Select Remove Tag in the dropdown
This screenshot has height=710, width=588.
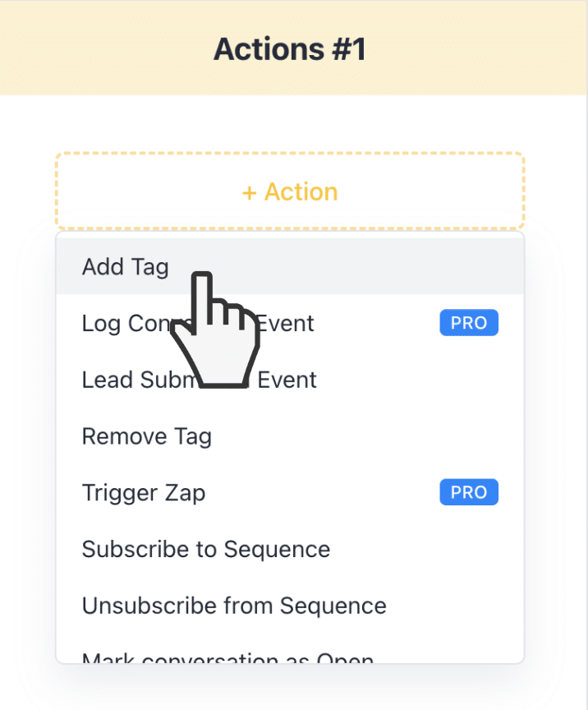point(290,436)
